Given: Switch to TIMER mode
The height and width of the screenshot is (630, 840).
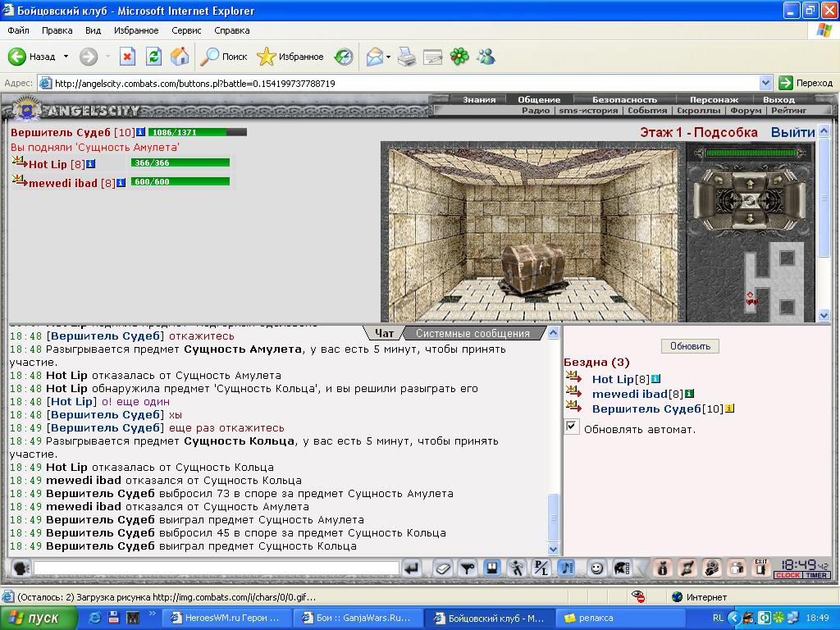Looking at the screenshot, I should (x=816, y=575).
